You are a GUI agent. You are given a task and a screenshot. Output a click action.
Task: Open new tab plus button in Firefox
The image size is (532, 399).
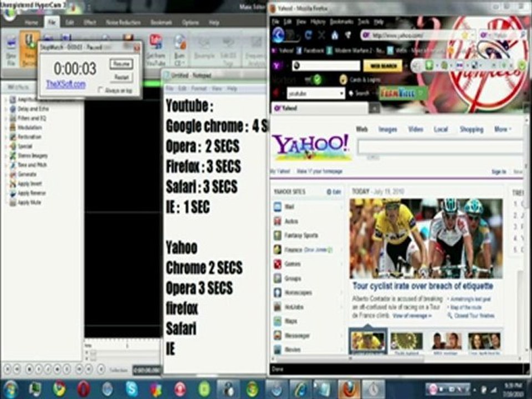click(x=374, y=109)
